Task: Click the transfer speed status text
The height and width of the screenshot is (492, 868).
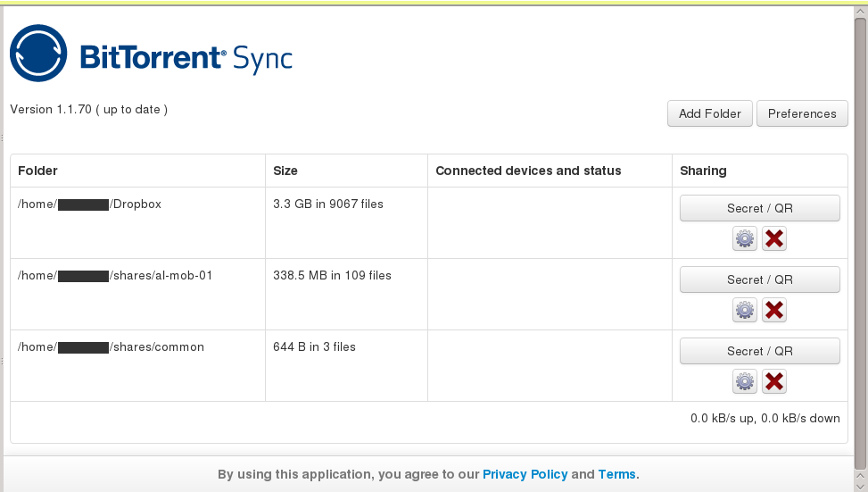Action: 765,418
